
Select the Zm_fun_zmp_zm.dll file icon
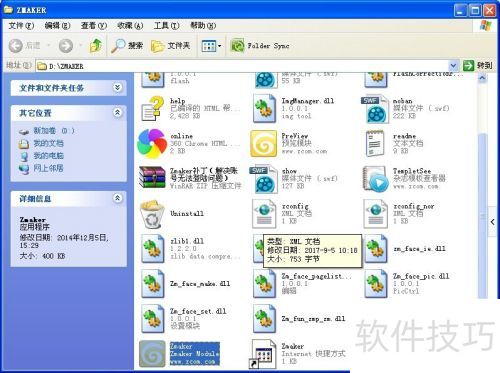264,319
